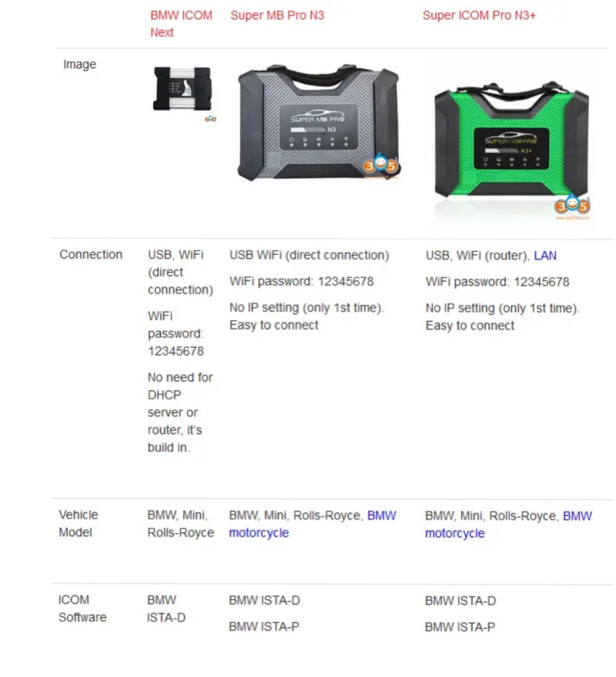Click small logo beside BMW ICOM Next image
Viewport: 616px width, 677px height.
coord(211,119)
